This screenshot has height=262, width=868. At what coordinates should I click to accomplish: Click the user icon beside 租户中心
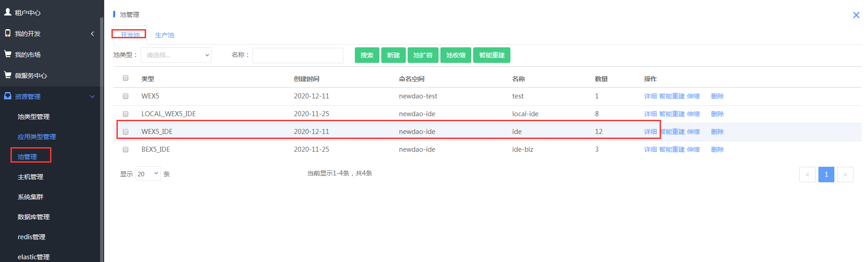point(8,12)
